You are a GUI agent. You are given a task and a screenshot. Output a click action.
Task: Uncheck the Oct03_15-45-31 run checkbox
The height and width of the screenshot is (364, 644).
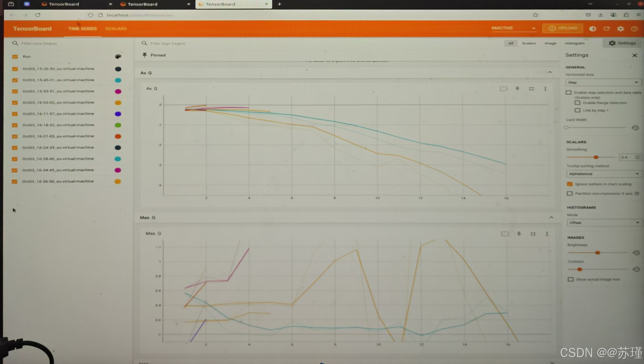coord(15,80)
